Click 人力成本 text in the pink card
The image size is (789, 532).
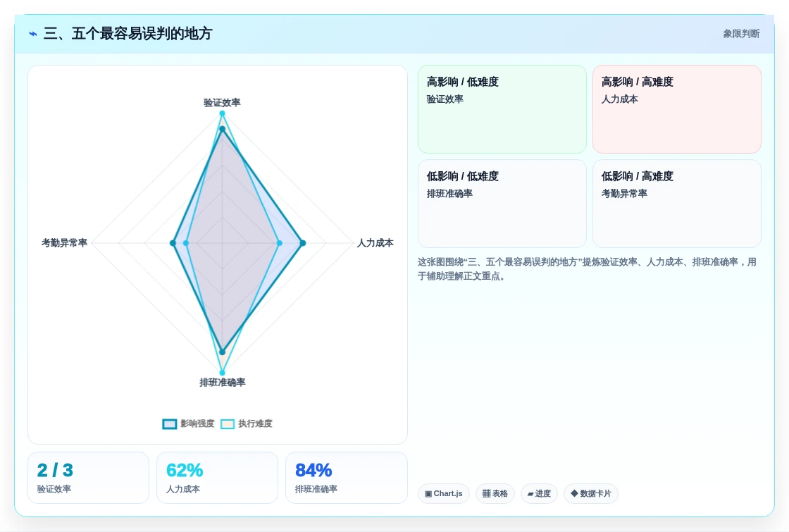[619, 99]
